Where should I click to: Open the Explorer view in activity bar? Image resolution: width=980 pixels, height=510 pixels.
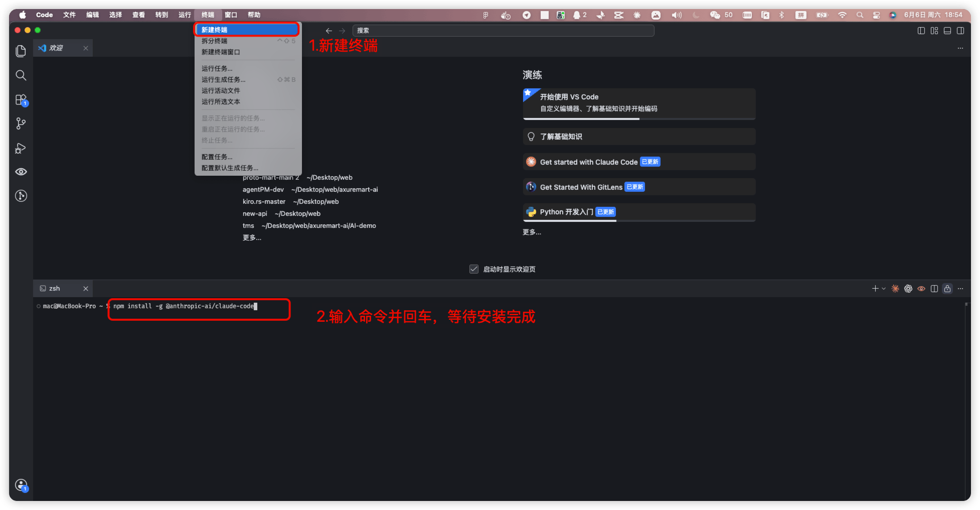pos(21,51)
